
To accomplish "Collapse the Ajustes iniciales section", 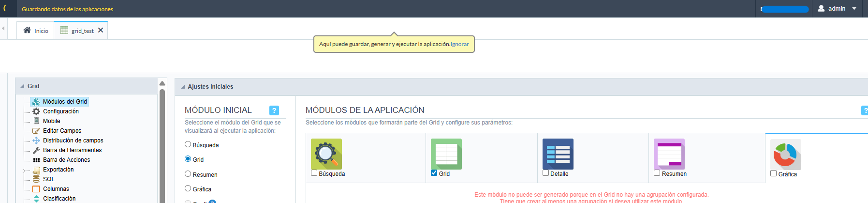I will 183,87.
